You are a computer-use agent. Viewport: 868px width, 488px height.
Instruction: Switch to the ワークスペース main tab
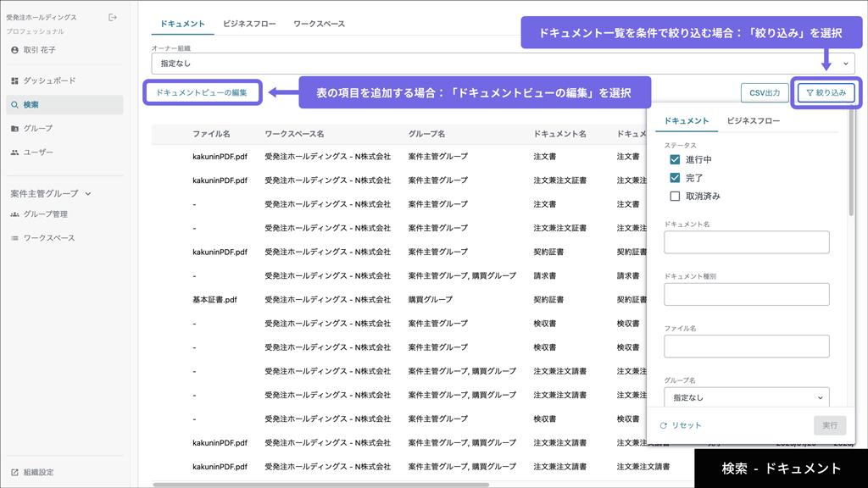(x=319, y=24)
